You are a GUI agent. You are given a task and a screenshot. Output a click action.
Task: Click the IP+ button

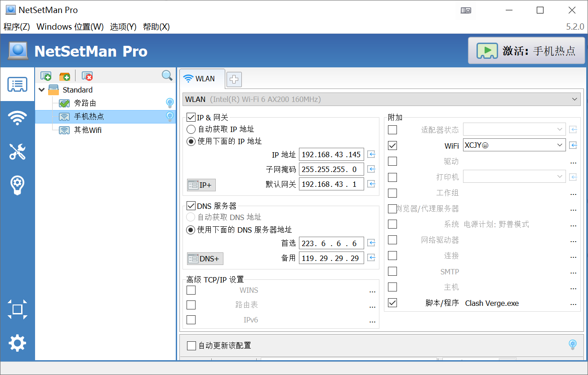pos(201,185)
